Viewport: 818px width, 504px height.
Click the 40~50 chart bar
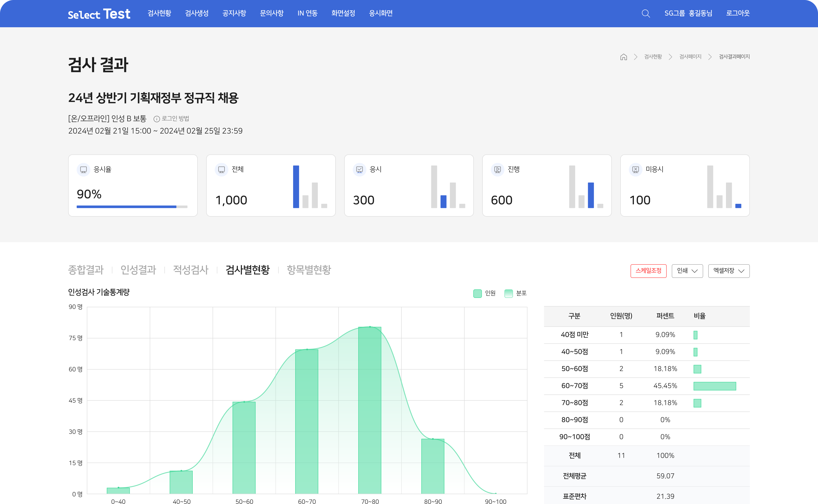point(181,482)
